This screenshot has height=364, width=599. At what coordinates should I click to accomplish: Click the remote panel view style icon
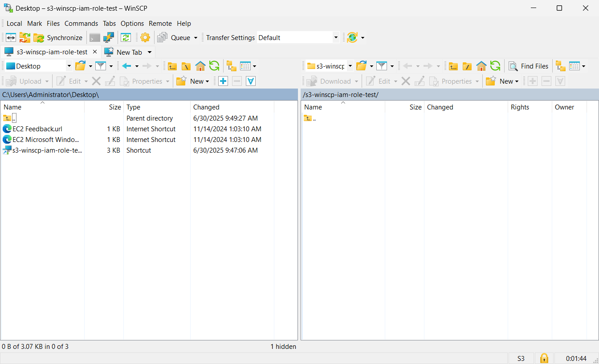coord(575,66)
